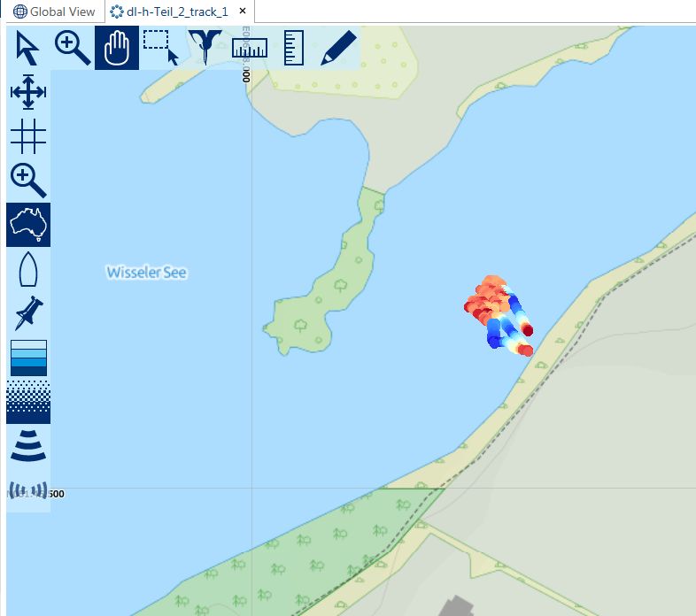Screen dimensions: 696x616
Task: Select the split track tool
Action: pos(205,48)
